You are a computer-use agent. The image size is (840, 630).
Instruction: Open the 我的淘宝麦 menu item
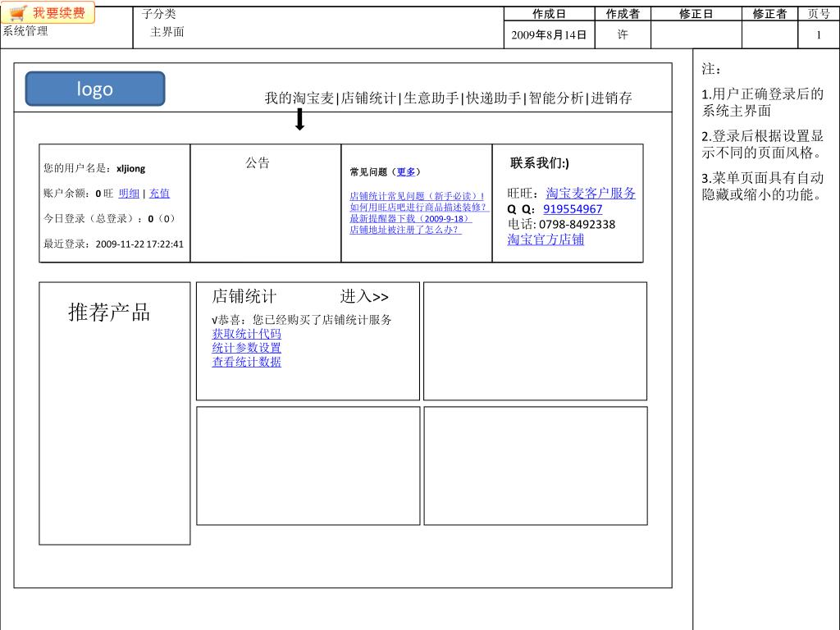pyautogui.click(x=299, y=98)
